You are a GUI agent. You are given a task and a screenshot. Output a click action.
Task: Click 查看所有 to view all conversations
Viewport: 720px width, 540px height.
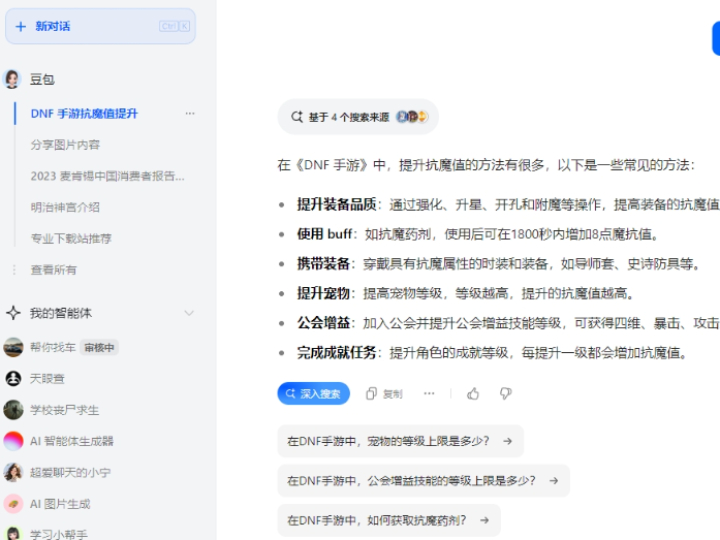click(x=54, y=270)
